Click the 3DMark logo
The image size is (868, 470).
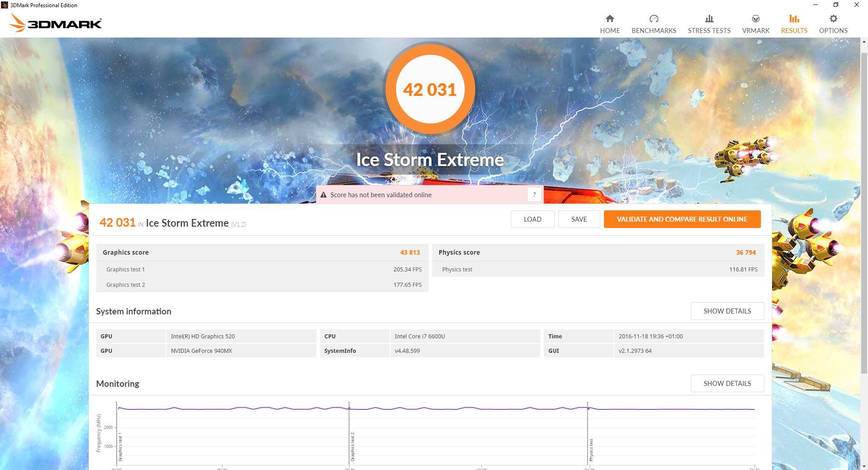tap(55, 23)
